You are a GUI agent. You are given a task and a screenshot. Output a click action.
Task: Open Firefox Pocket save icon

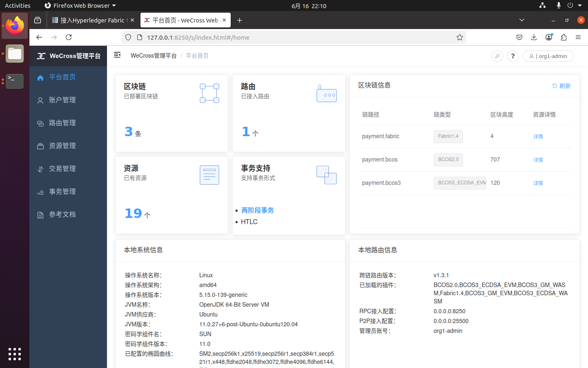click(x=519, y=37)
